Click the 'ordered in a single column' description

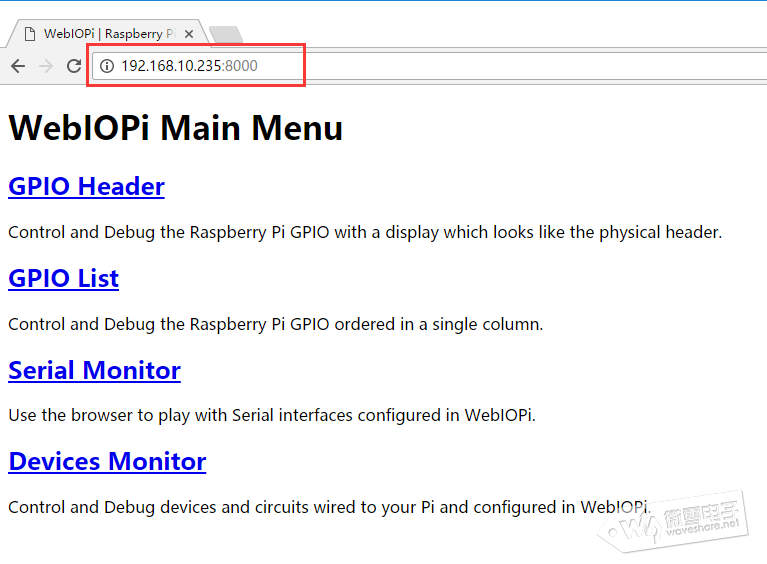tap(430, 325)
